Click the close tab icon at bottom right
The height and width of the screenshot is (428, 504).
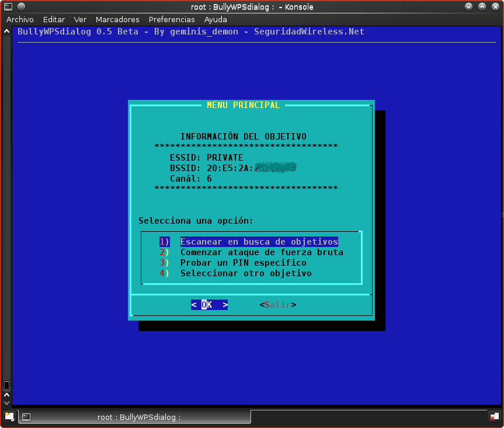(494, 416)
